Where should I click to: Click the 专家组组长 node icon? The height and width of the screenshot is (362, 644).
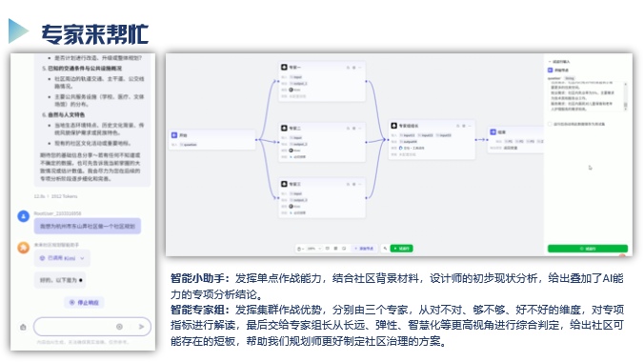[393, 126]
